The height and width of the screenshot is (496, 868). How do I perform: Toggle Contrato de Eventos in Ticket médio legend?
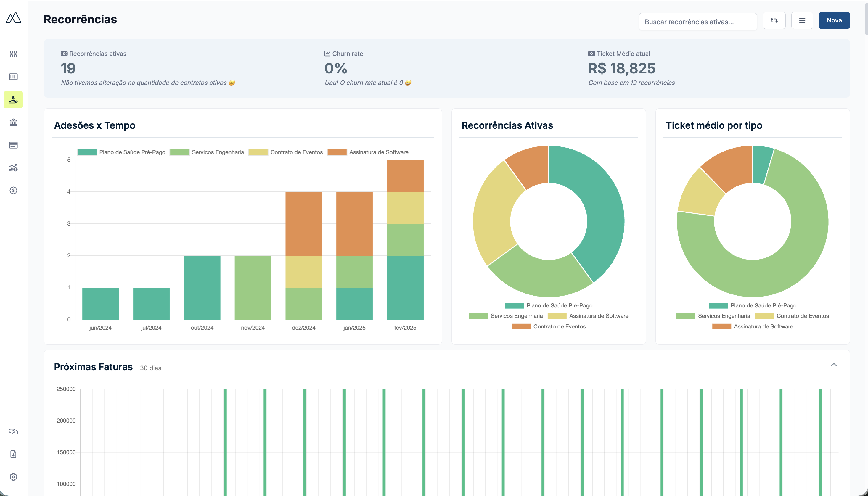(x=792, y=316)
